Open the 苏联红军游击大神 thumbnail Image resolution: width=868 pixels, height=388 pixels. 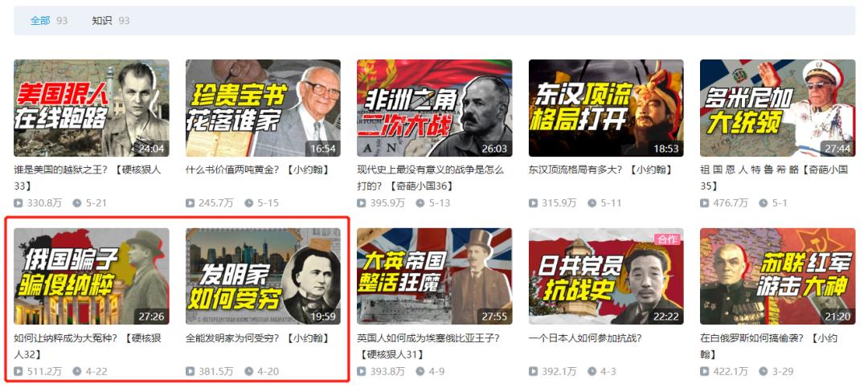(778, 276)
